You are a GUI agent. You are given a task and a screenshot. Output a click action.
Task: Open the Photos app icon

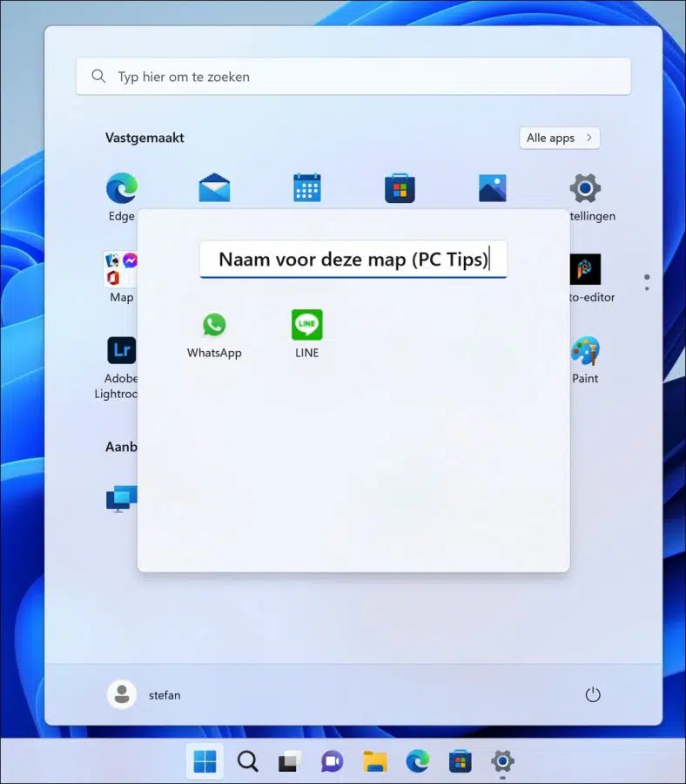(492, 188)
